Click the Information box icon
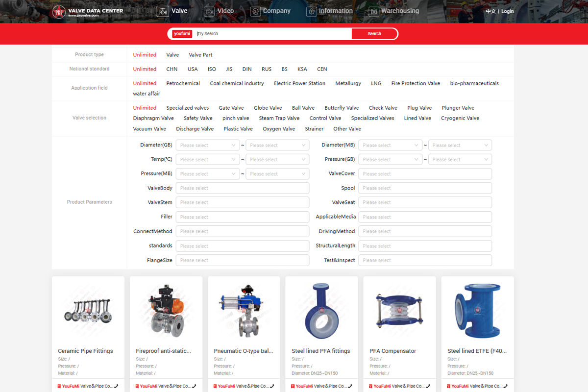 click(x=311, y=11)
